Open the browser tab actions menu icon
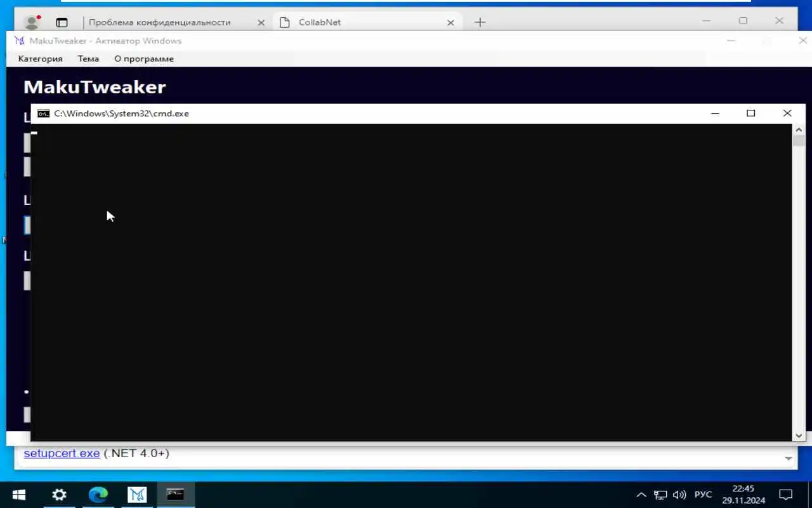812x508 pixels. (62, 22)
